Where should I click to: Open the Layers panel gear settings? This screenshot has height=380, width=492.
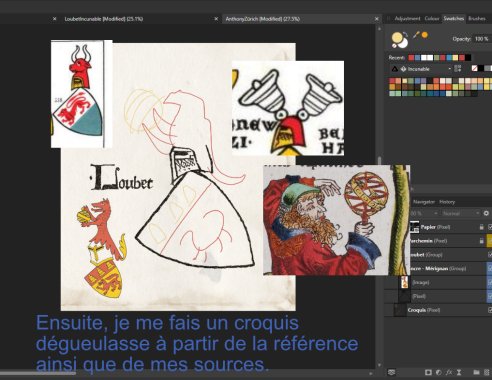(486, 213)
